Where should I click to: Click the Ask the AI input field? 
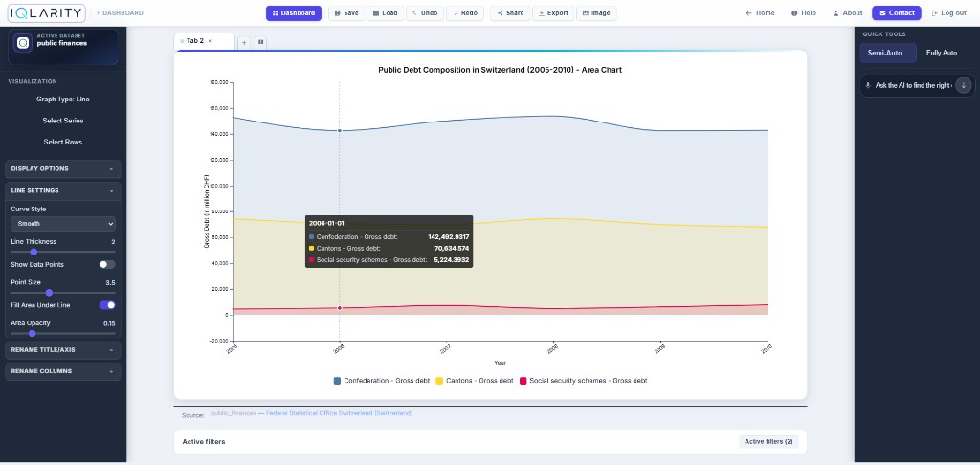coord(913,85)
